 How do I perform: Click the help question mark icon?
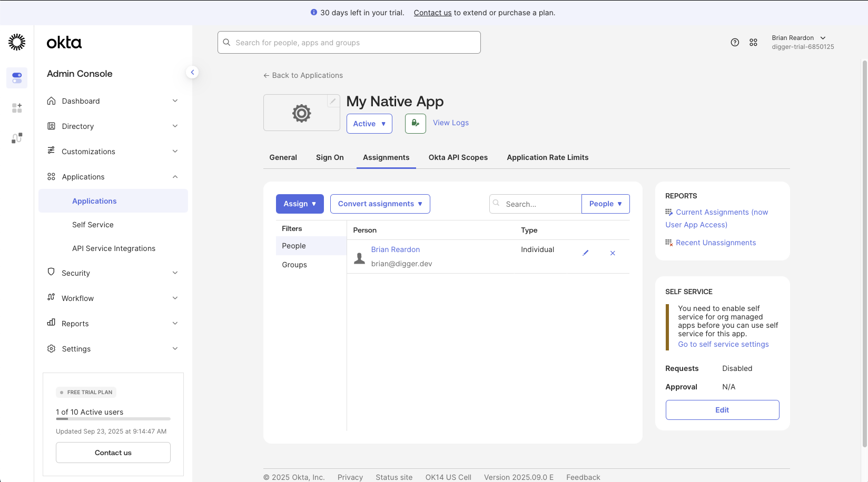(x=735, y=43)
